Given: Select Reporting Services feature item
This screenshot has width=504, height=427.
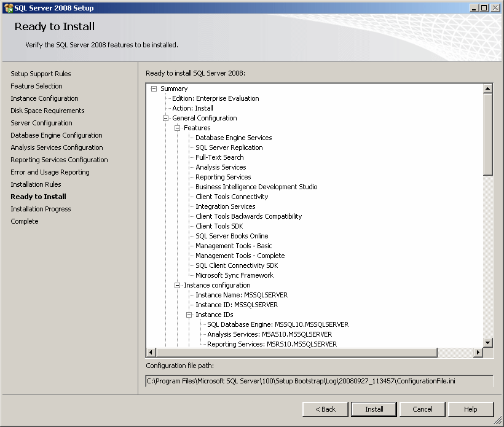Looking at the screenshot, I should 223,177.
